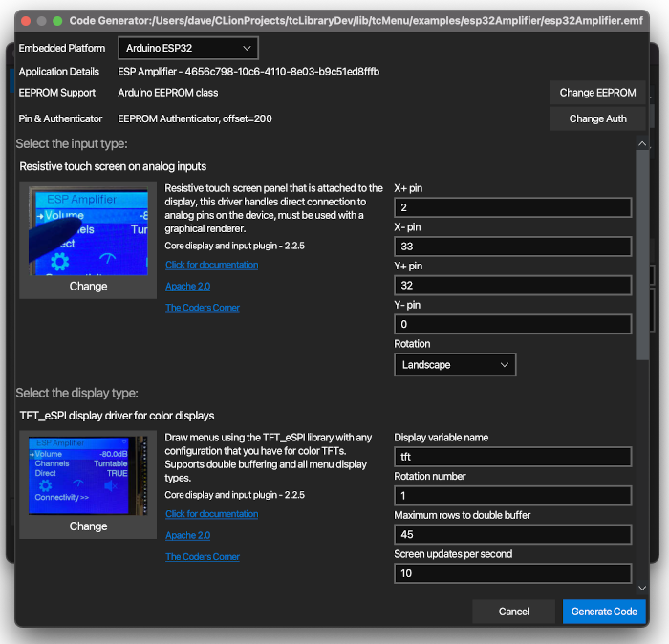Cancel the code generator dialog

pos(513,612)
